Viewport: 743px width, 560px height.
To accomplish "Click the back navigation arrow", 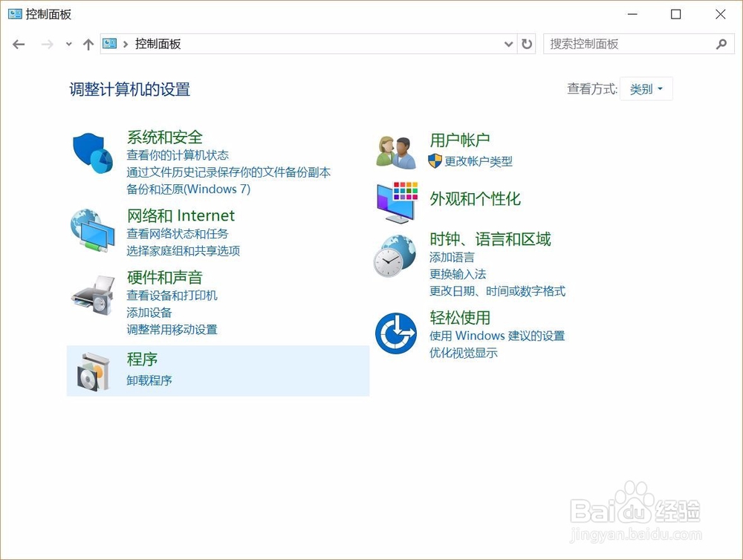I will 18,44.
